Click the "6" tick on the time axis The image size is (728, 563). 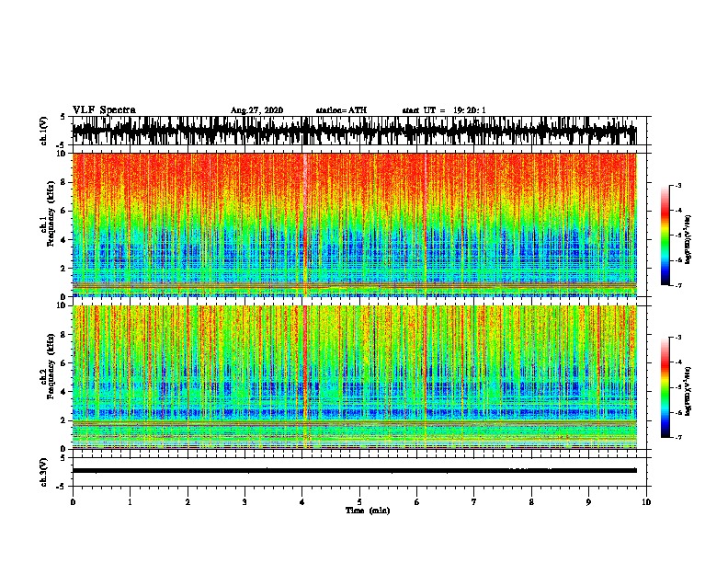point(417,502)
